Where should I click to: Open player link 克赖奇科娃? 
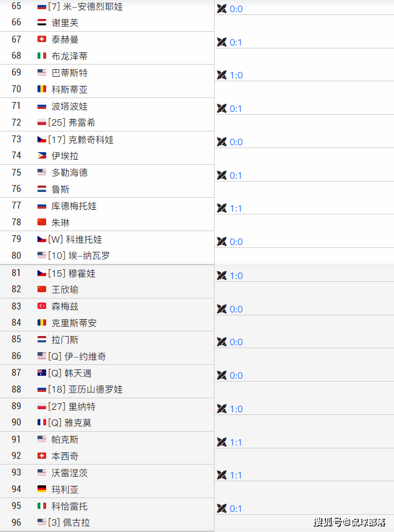(x=91, y=139)
